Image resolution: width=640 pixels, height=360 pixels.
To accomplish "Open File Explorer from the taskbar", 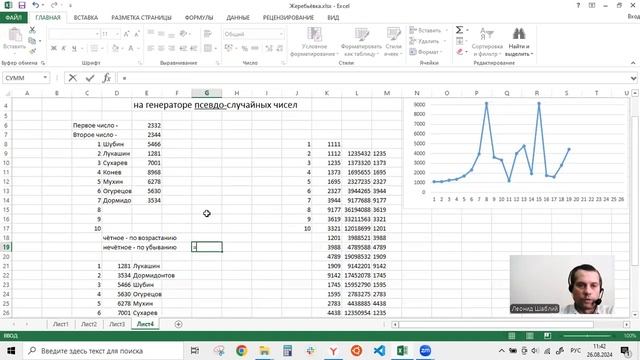I will pyautogui.click(x=264, y=351).
